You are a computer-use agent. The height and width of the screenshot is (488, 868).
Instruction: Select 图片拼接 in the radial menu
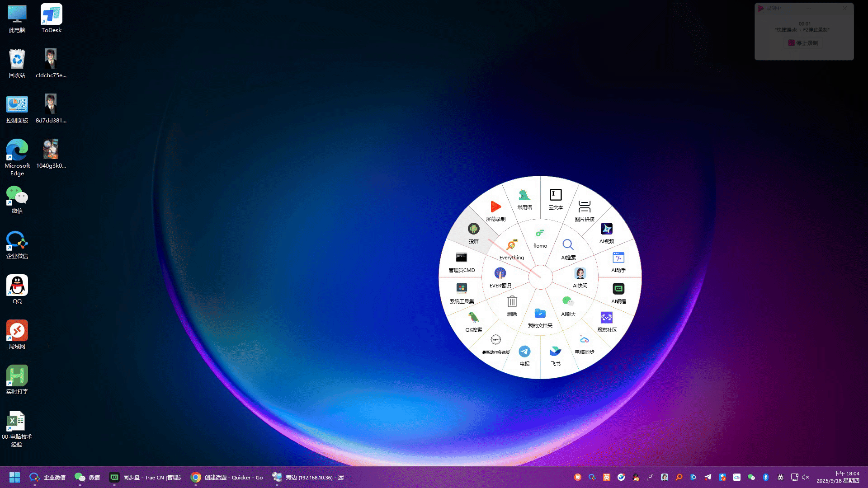(x=585, y=211)
